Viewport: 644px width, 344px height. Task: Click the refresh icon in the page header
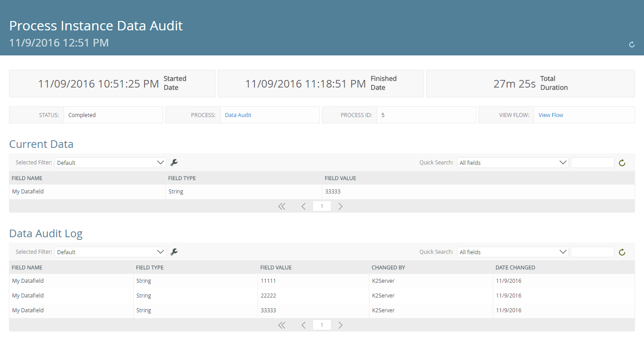pyautogui.click(x=631, y=45)
